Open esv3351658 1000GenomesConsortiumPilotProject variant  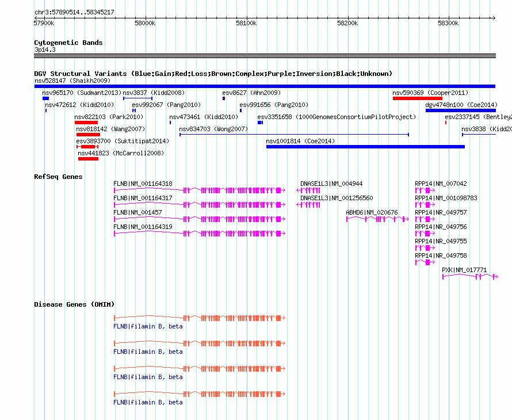pyautogui.click(x=260, y=123)
